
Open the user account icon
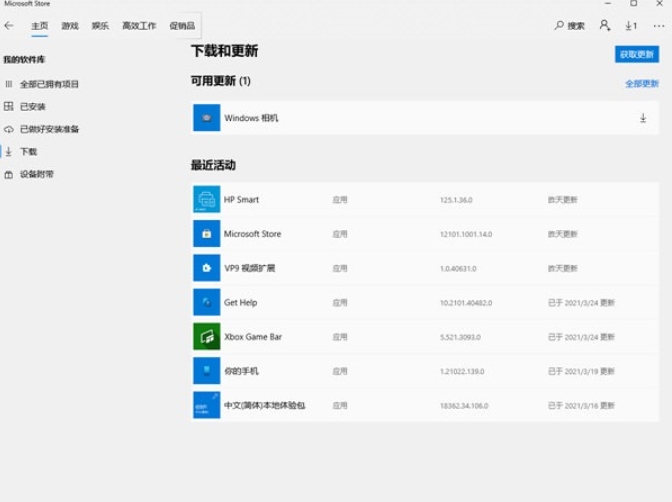click(x=605, y=26)
